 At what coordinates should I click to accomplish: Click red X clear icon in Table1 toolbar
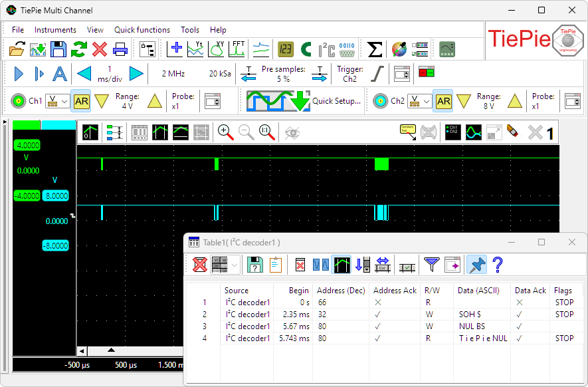pyautogui.click(x=200, y=265)
